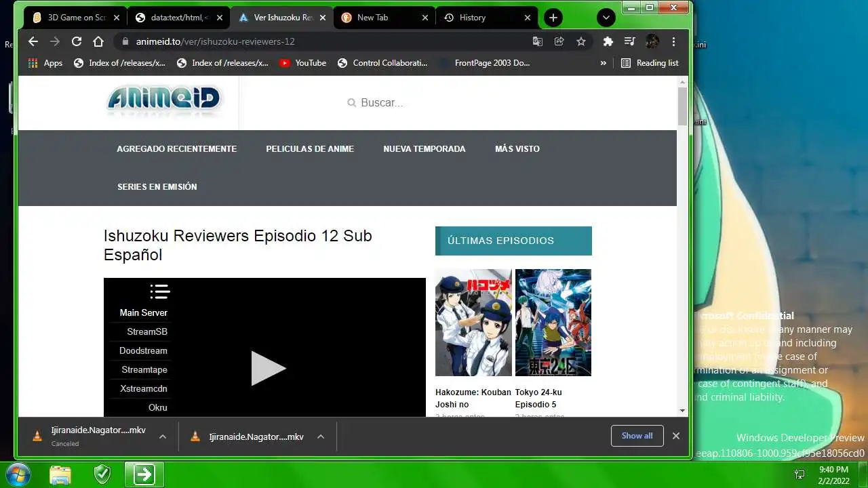Select the Okru server

[x=158, y=407]
